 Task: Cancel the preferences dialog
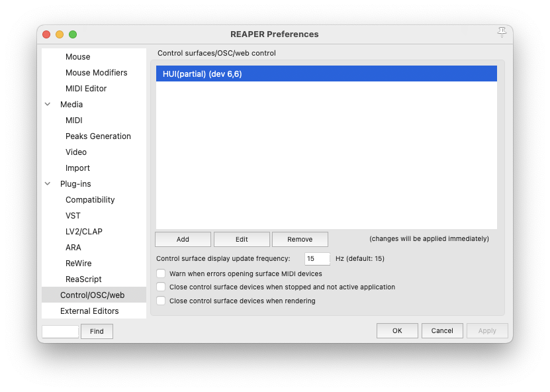[x=442, y=330]
